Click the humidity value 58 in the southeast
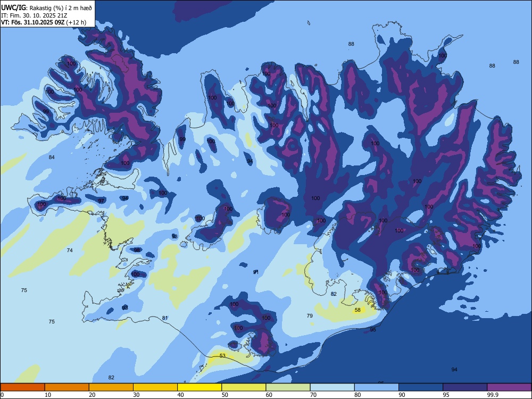This screenshot has height=399, width=532. pos(358,310)
